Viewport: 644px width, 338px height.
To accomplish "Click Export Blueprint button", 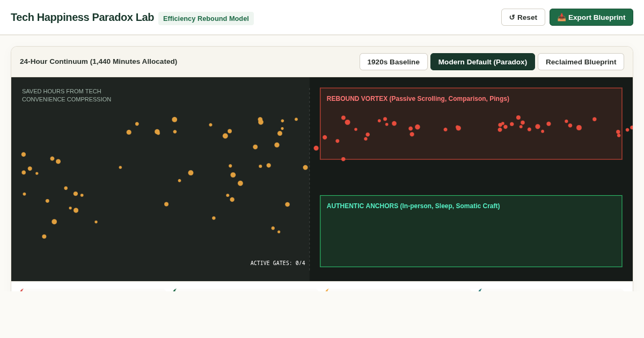I will pos(591,17).
